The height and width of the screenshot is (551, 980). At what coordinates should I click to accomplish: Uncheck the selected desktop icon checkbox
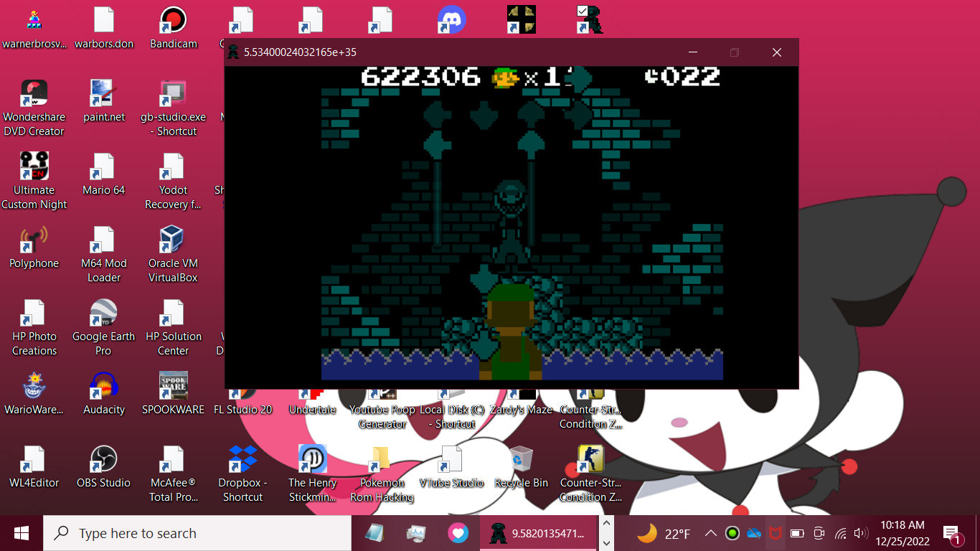pyautogui.click(x=583, y=10)
